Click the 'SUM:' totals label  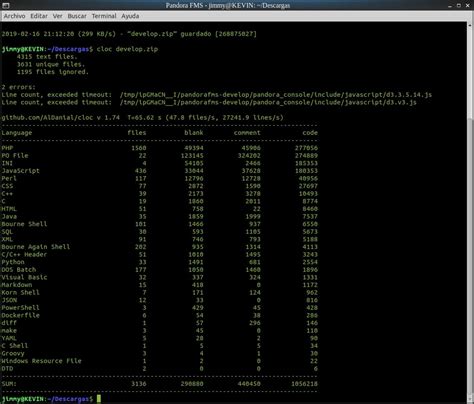pyautogui.click(x=9, y=384)
